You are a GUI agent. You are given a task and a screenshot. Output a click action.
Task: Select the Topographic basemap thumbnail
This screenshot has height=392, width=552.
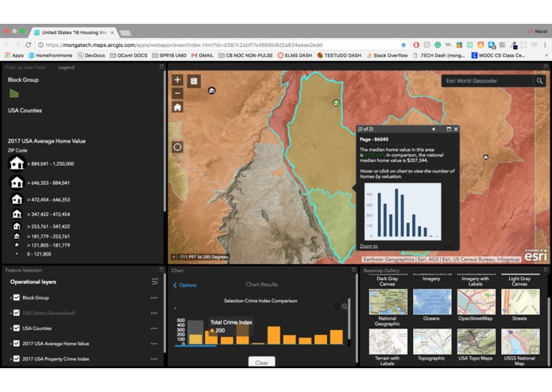click(432, 341)
